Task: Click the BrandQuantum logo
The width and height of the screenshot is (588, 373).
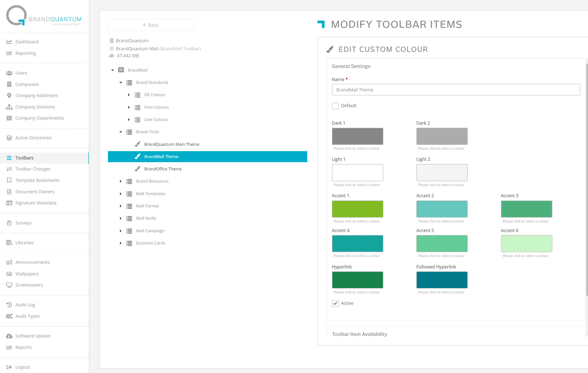Action: click(x=44, y=16)
